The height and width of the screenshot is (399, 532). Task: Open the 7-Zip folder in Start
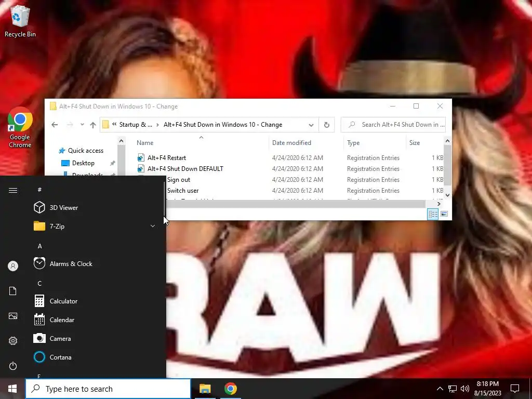coord(95,227)
